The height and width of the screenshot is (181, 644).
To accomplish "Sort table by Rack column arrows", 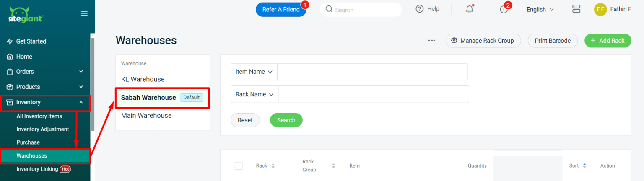I will pyautogui.click(x=273, y=166).
